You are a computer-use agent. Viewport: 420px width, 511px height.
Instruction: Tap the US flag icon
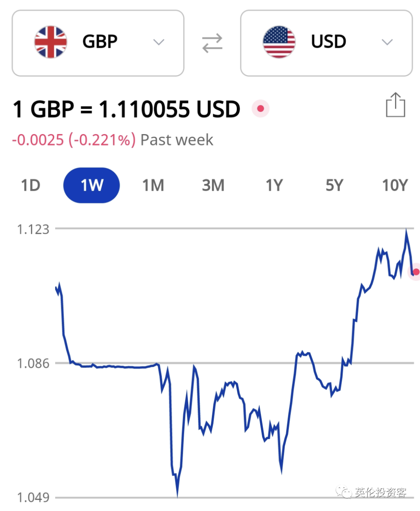(x=279, y=42)
